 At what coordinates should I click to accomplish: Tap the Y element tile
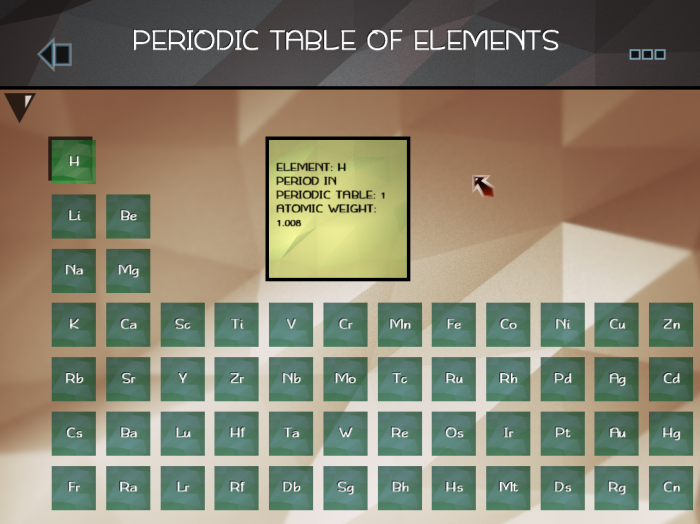point(183,379)
